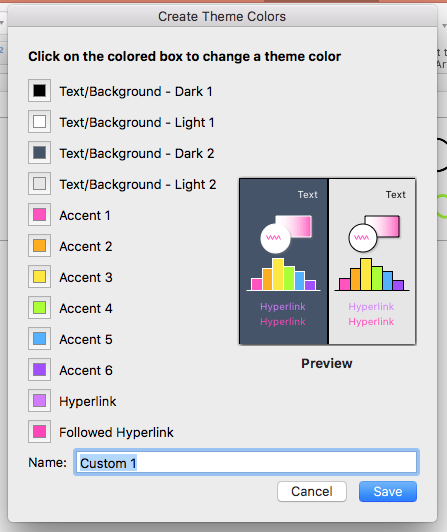The image size is (447, 532).
Task: Click the 'Accent 1' label
Action: pyautogui.click(x=85, y=215)
